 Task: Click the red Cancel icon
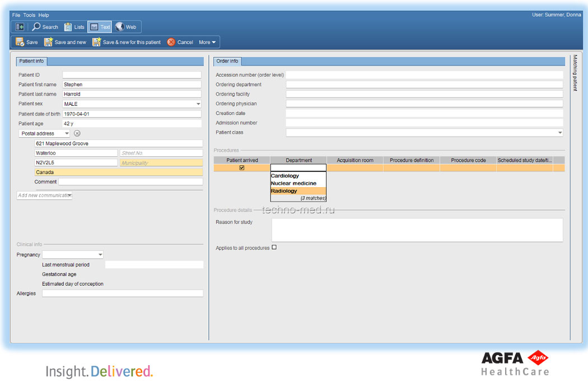click(x=171, y=42)
